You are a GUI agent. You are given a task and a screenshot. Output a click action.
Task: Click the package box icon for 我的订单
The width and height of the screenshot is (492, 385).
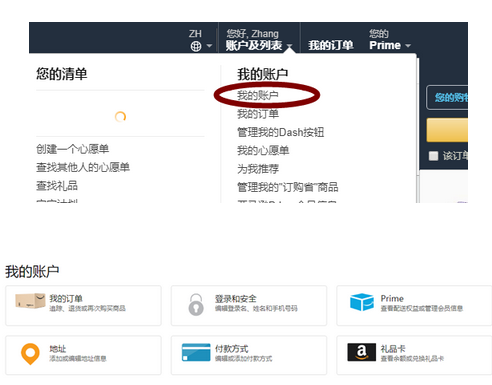click(30, 301)
